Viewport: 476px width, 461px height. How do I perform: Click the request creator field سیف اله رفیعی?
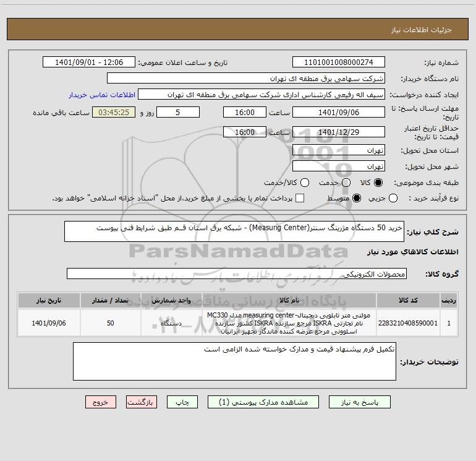click(x=261, y=95)
